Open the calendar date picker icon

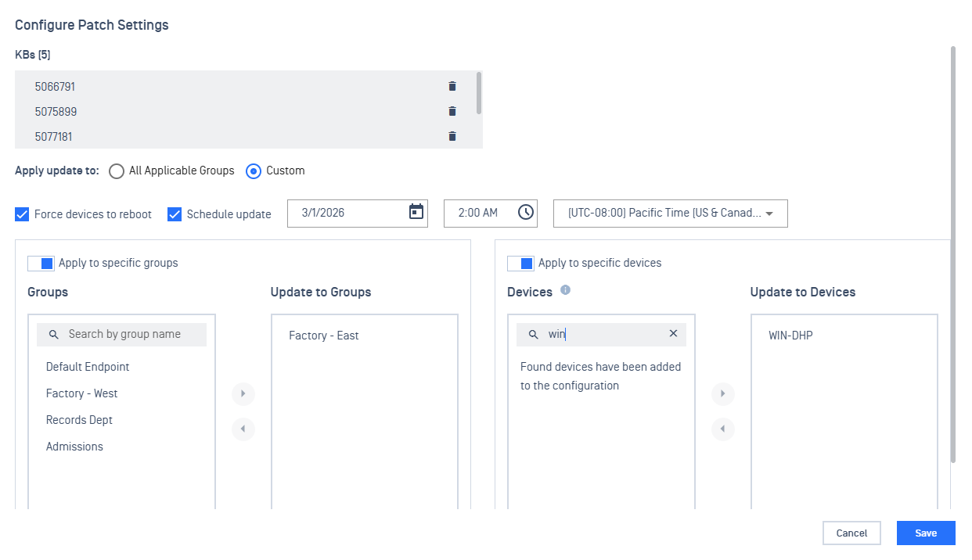(x=416, y=212)
